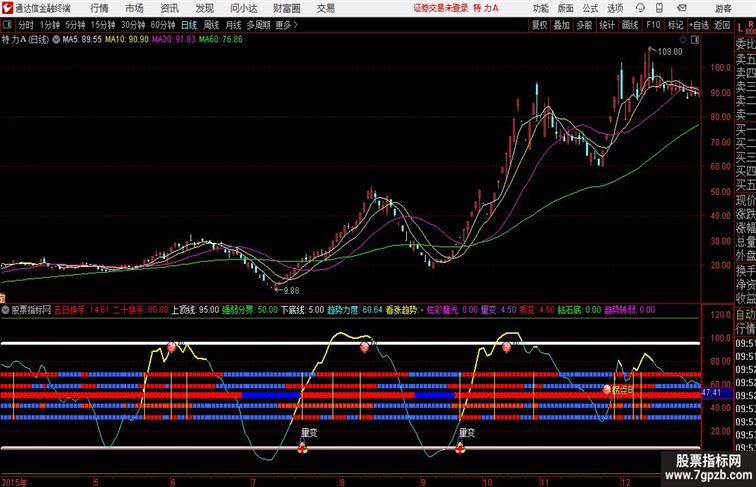Image resolution: width=756 pixels, height=487 pixels.
Task: Switch to 60分钟 period
Action: (x=162, y=25)
